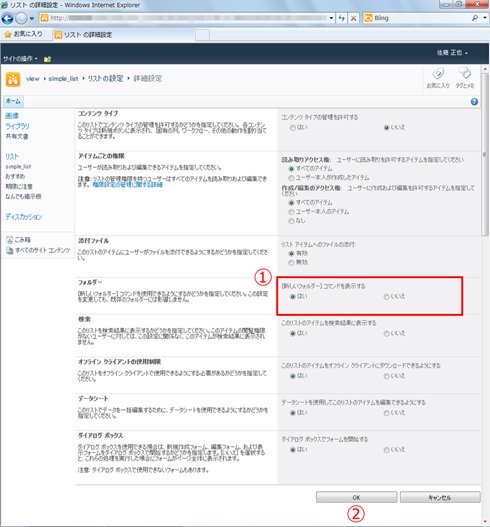Screen dimensions: 490x527
Task: Click the navigate up folder icon
Action: point(47,59)
